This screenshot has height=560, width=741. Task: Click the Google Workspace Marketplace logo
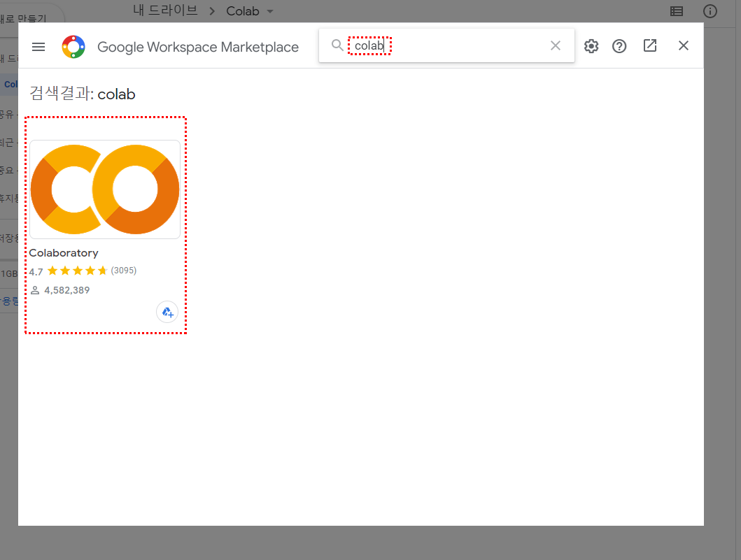[73, 47]
